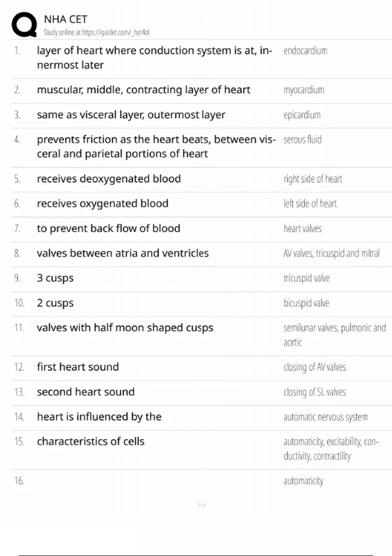Select the '3 cusps' term

click(55, 278)
